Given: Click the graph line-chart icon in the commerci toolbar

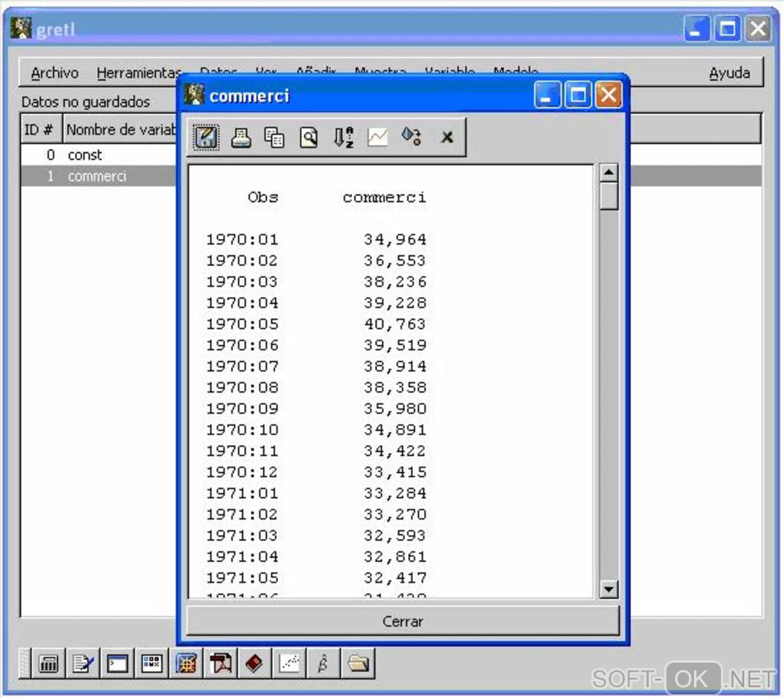Looking at the screenshot, I should (377, 137).
